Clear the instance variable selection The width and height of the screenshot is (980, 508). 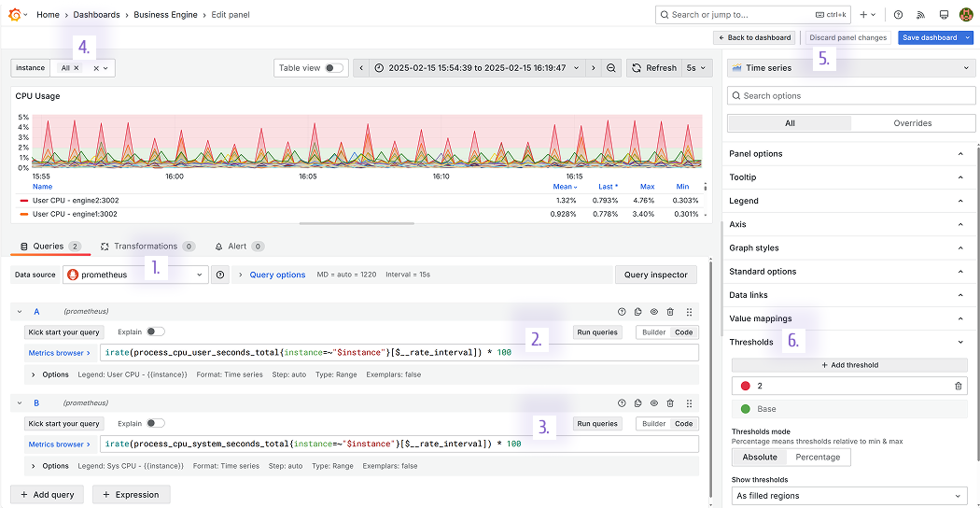click(x=96, y=67)
